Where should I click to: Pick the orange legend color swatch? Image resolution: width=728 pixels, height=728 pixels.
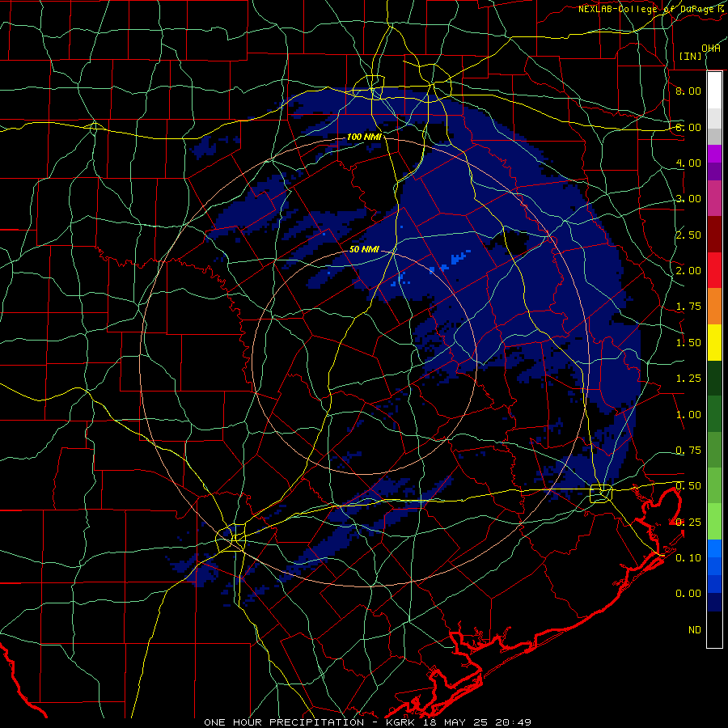[714, 307]
